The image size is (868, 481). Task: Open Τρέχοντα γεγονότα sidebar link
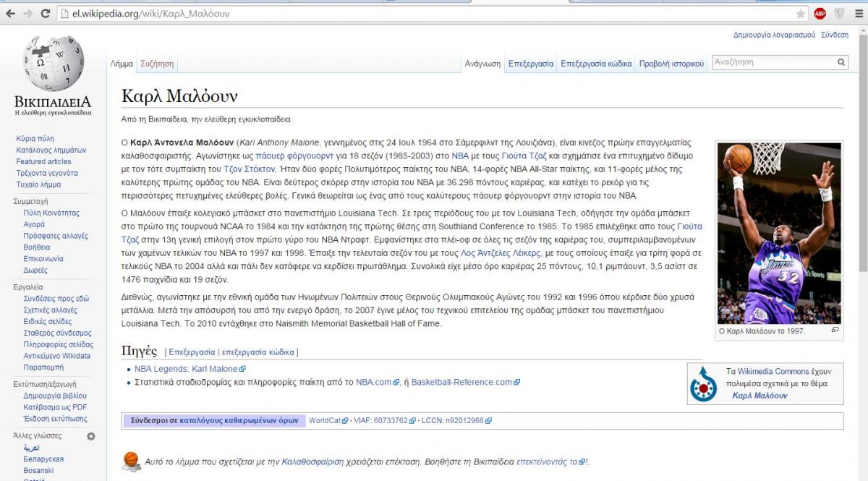click(47, 173)
